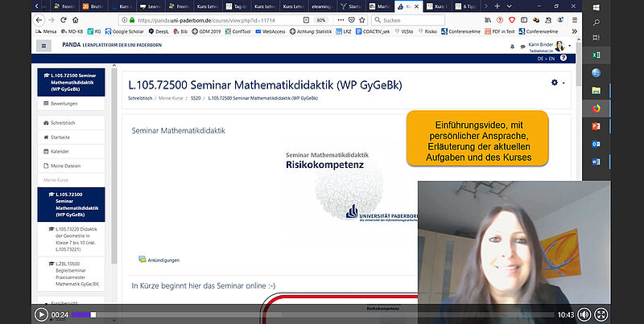This screenshot has height=324, width=644.
Task: Open the Google Scholar bookmark
Action: click(x=125, y=31)
